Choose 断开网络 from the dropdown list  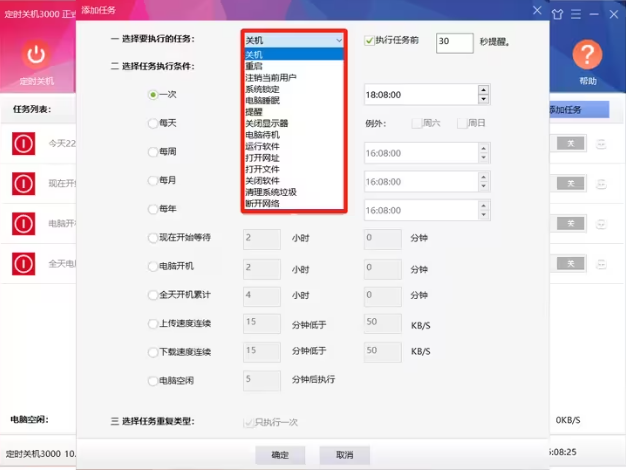coord(294,203)
